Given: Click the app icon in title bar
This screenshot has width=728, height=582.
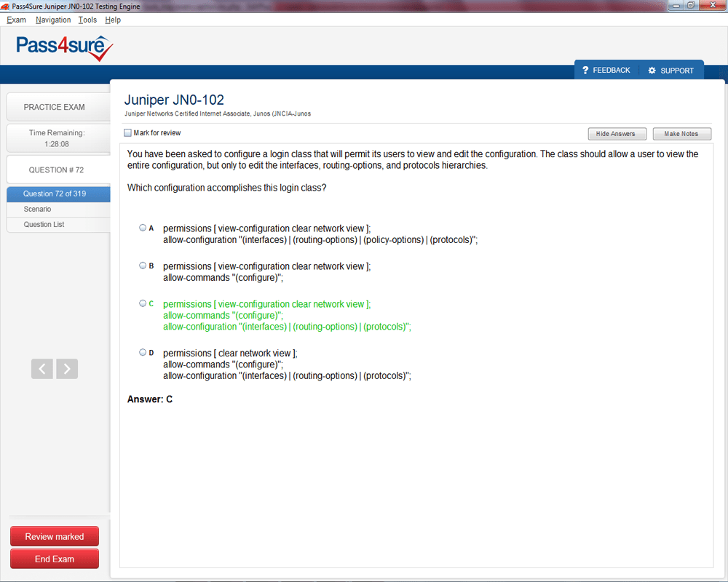Looking at the screenshot, I should 6,6.
